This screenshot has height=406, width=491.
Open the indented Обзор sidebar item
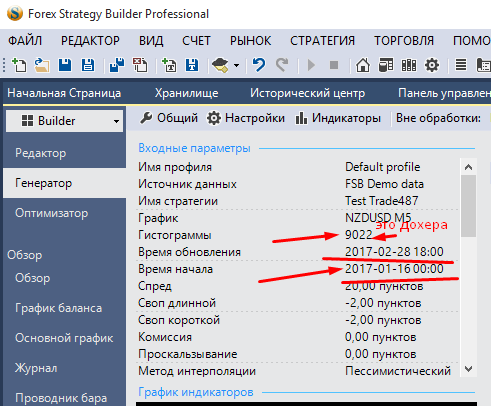(33, 278)
